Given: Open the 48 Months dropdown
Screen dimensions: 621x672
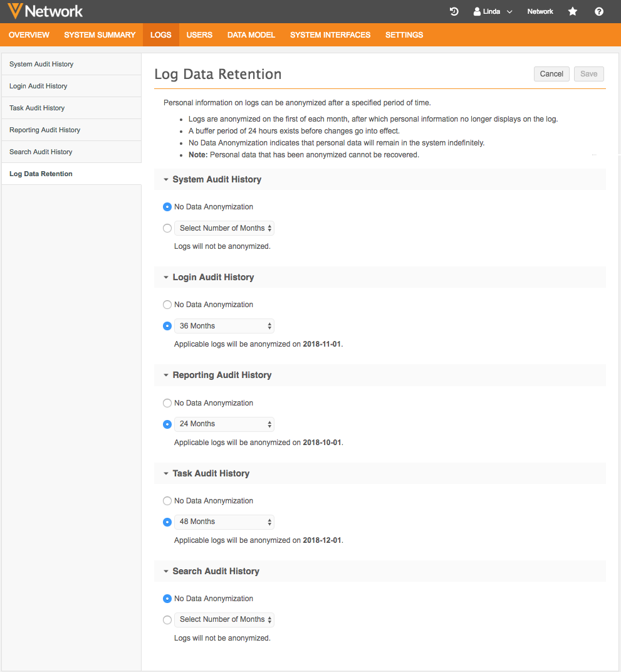Looking at the screenshot, I should 224,522.
